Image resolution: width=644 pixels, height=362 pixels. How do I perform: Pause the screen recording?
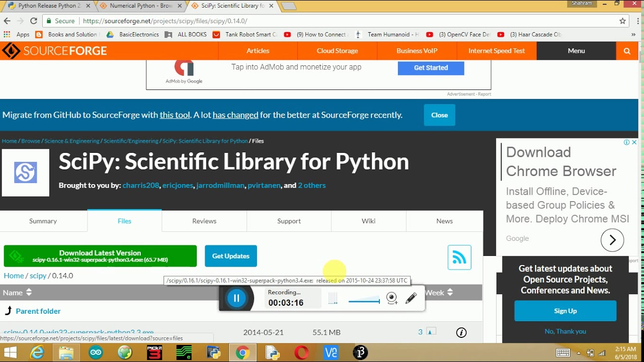click(236, 298)
